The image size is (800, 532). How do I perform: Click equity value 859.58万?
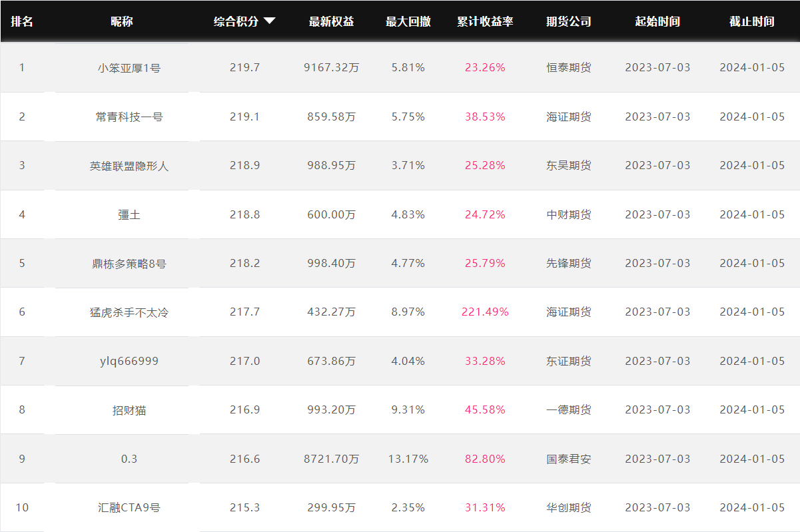pyautogui.click(x=332, y=117)
